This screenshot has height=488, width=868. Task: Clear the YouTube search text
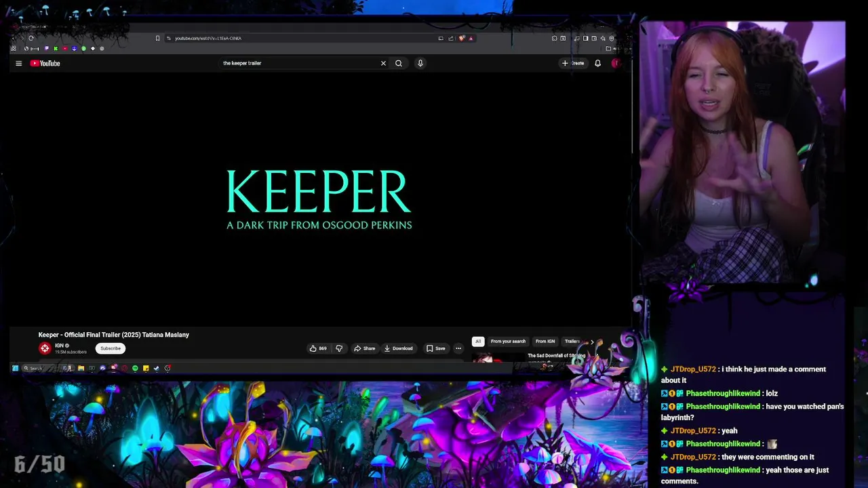coord(383,63)
